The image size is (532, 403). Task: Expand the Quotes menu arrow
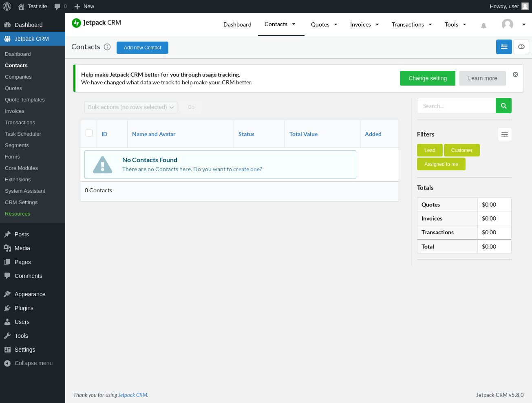coord(336,24)
